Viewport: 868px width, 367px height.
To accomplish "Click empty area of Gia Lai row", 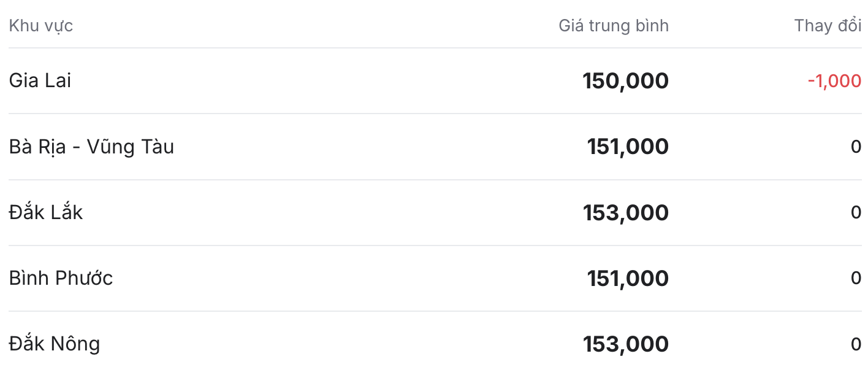I will [x=325, y=81].
